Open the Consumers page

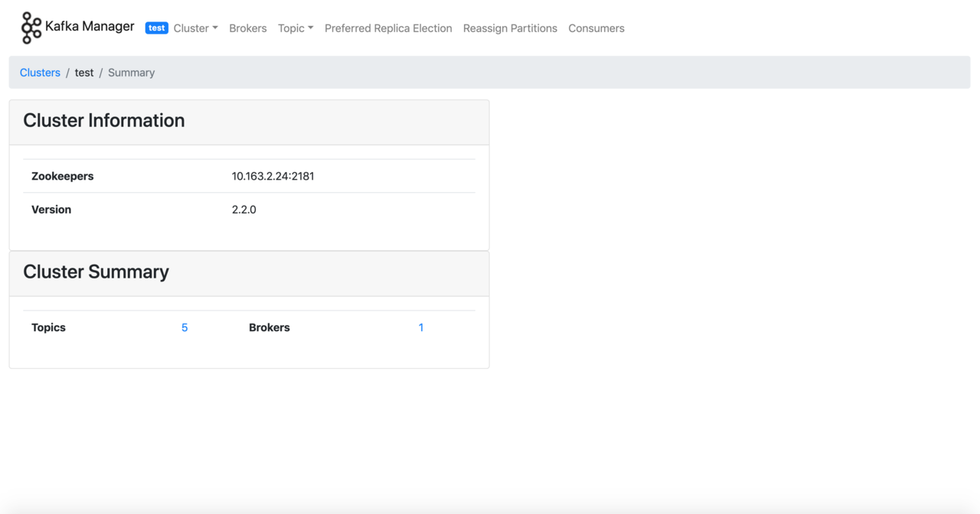596,28
